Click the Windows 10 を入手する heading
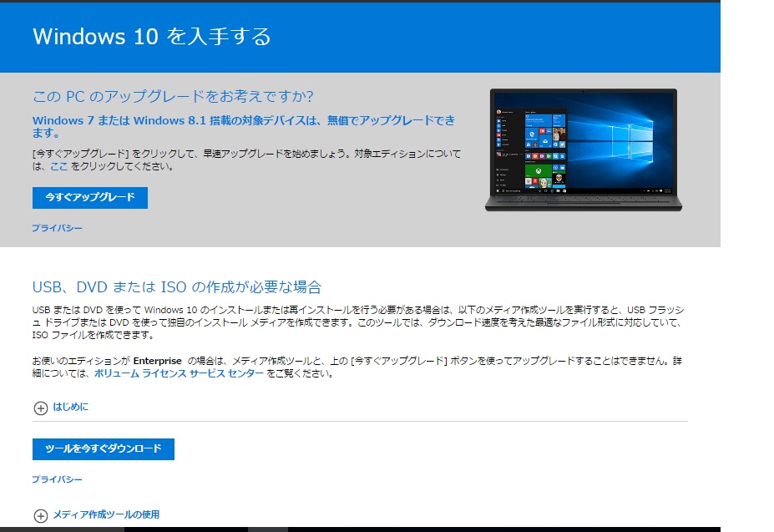The width and height of the screenshot is (774, 532). point(152,37)
